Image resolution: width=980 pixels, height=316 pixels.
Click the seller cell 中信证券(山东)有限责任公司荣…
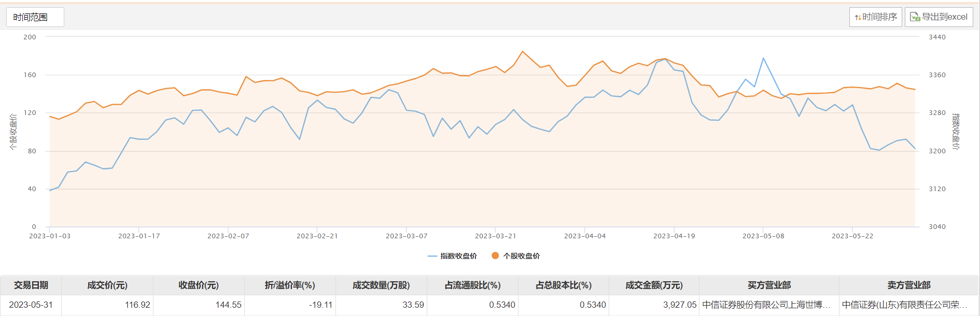(908, 305)
